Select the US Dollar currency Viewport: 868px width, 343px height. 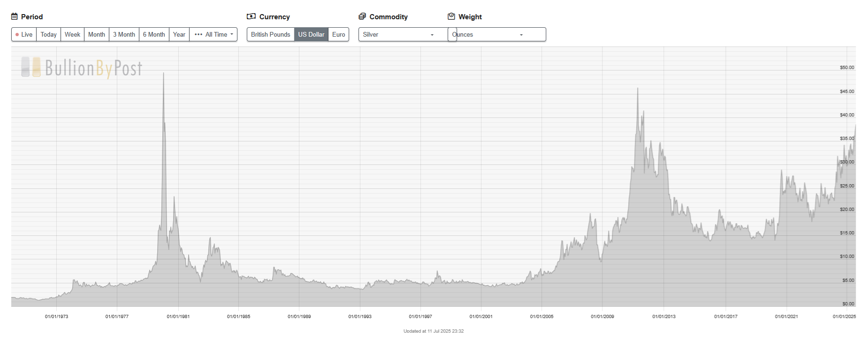[x=312, y=34]
